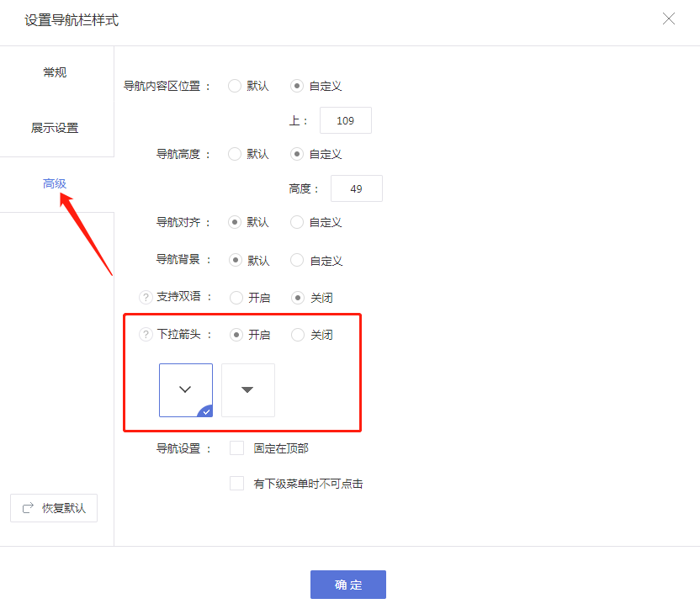Screen dimensions: 700x609
Task: Click the help icon beside 支持双语
Action: 146,297
